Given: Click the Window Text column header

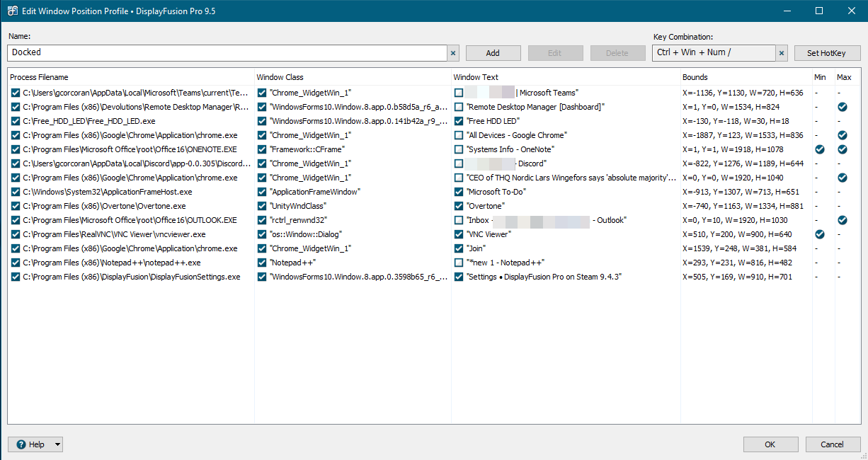Looking at the screenshot, I should pyautogui.click(x=476, y=77).
